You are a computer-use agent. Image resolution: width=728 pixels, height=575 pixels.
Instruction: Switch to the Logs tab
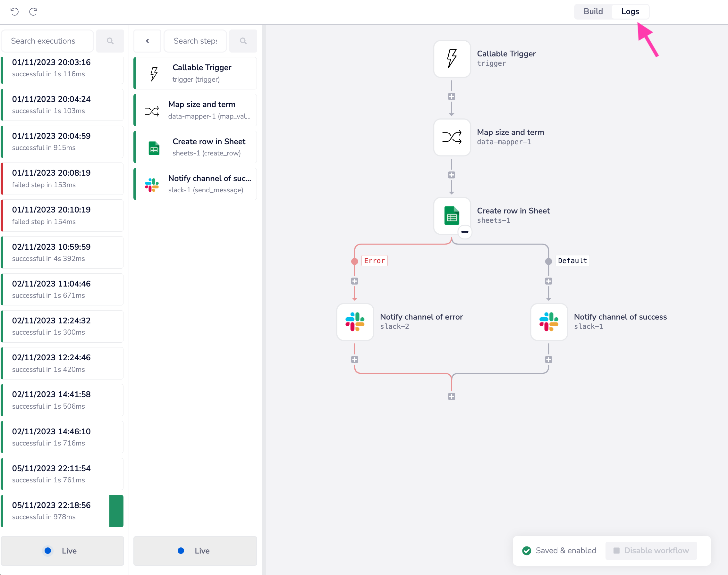tap(630, 12)
